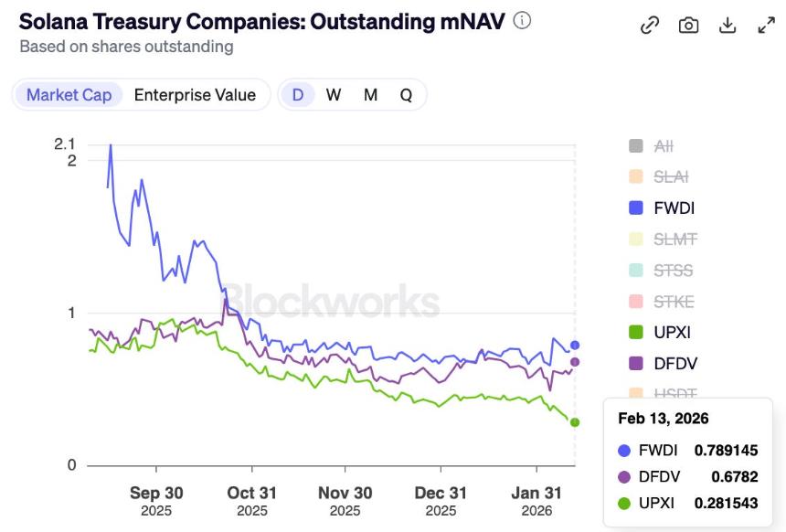Select the Market Cap tab

tap(69, 95)
